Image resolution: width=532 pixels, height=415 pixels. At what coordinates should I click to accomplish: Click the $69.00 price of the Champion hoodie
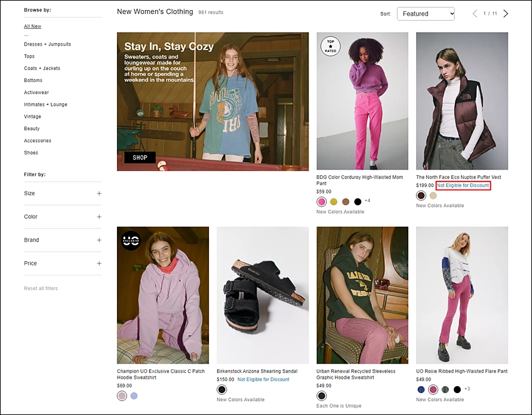pos(125,386)
